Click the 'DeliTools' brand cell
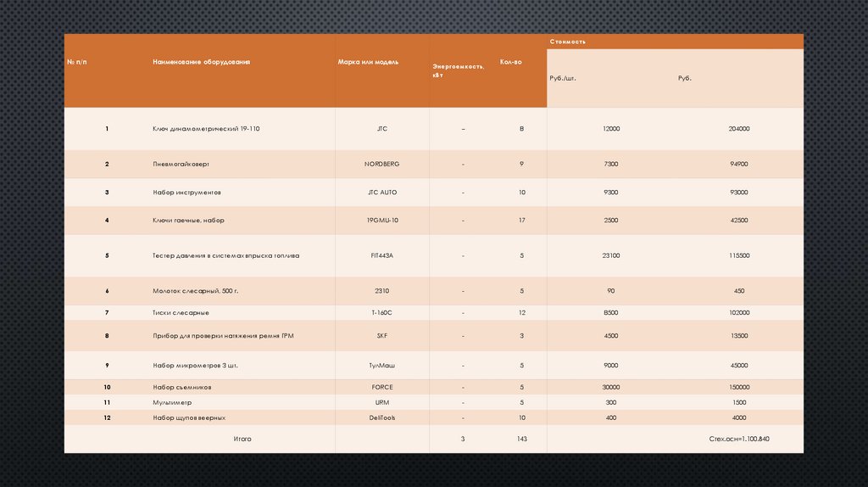The height and width of the screenshot is (487, 868). (x=382, y=417)
